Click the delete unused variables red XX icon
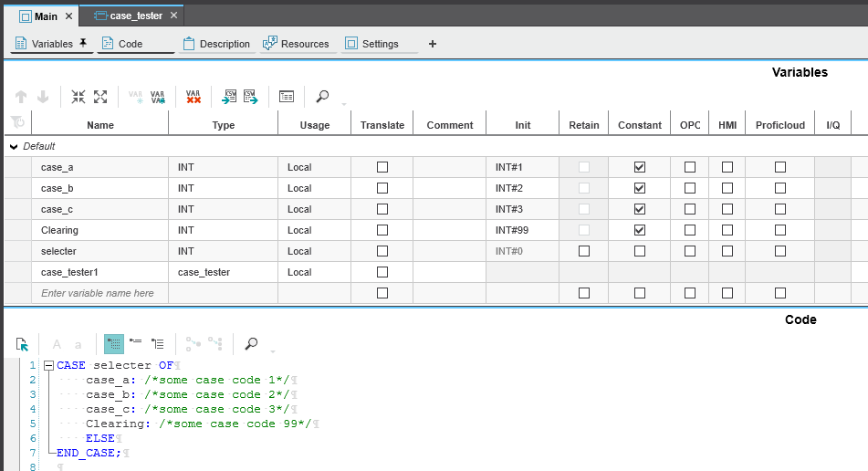The image size is (868, 471). point(193,97)
